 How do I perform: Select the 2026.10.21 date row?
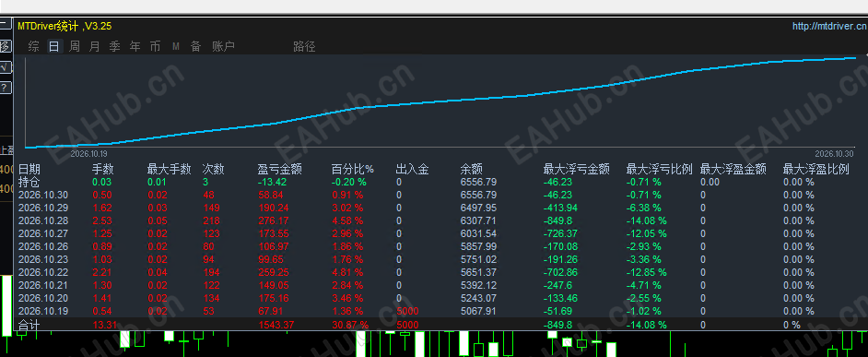(43, 285)
